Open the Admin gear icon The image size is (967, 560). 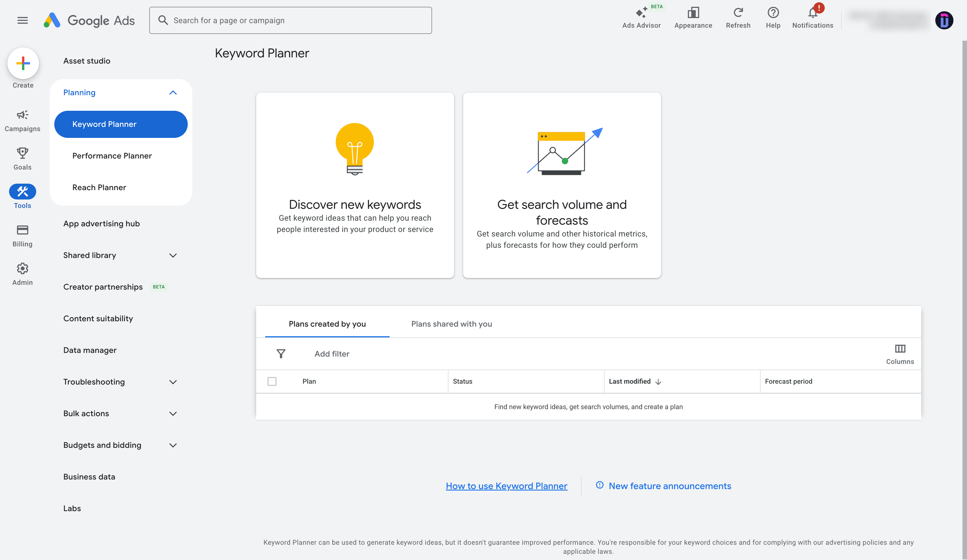pyautogui.click(x=22, y=268)
